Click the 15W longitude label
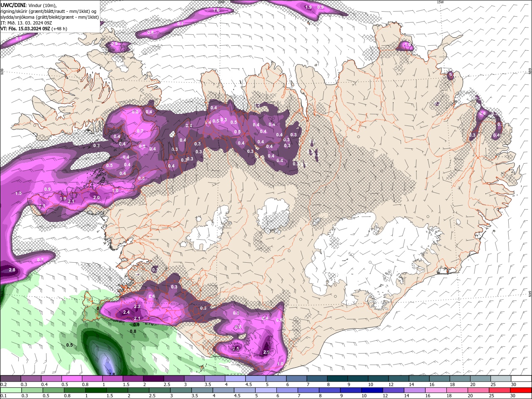The width and height of the screenshot is (532, 399). click(x=441, y=2)
